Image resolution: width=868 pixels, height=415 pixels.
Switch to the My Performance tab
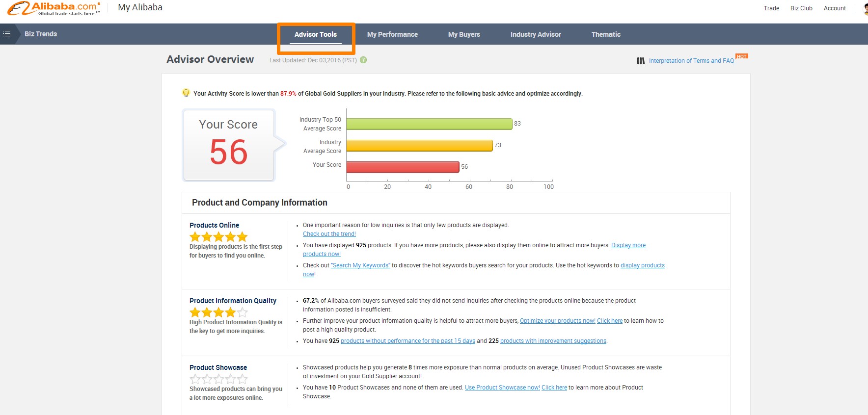[x=392, y=34]
